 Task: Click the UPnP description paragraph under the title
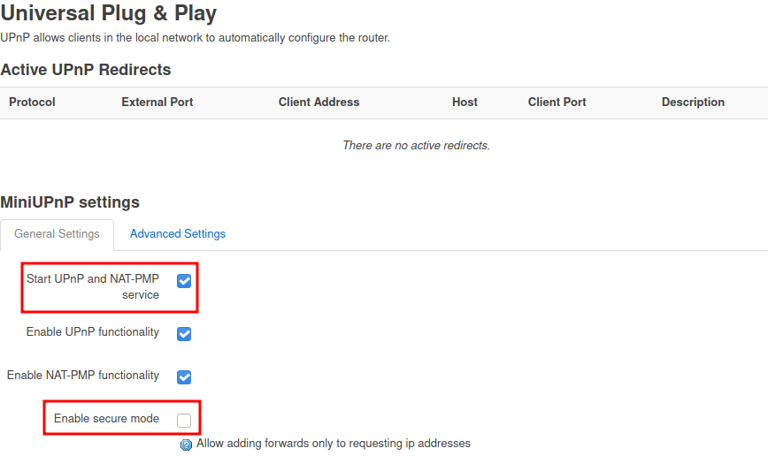[195, 38]
